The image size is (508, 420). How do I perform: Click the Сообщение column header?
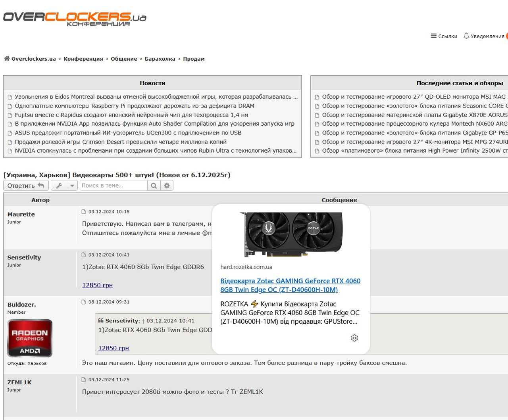[x=339, y=200]
